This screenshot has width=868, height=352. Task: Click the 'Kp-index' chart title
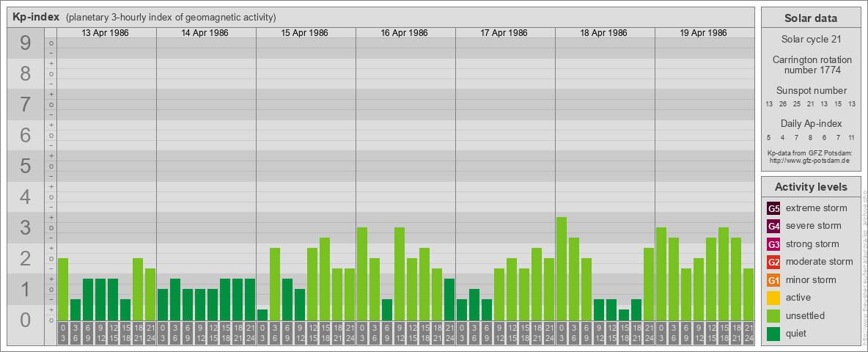point(36,17)
